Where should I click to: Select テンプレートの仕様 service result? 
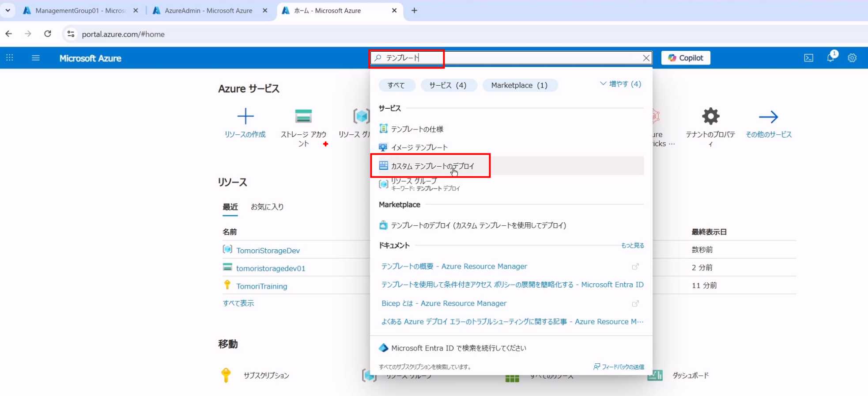[x=417, y=129]
